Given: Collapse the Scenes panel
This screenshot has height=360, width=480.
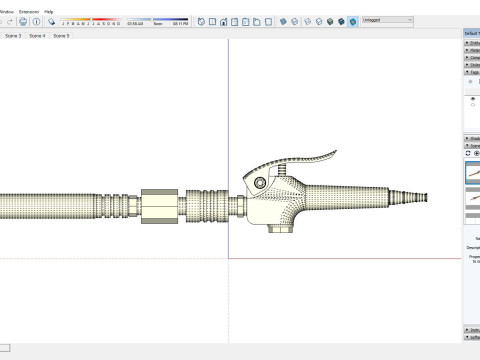Looking at the screenshot, I should pos(472,146).
